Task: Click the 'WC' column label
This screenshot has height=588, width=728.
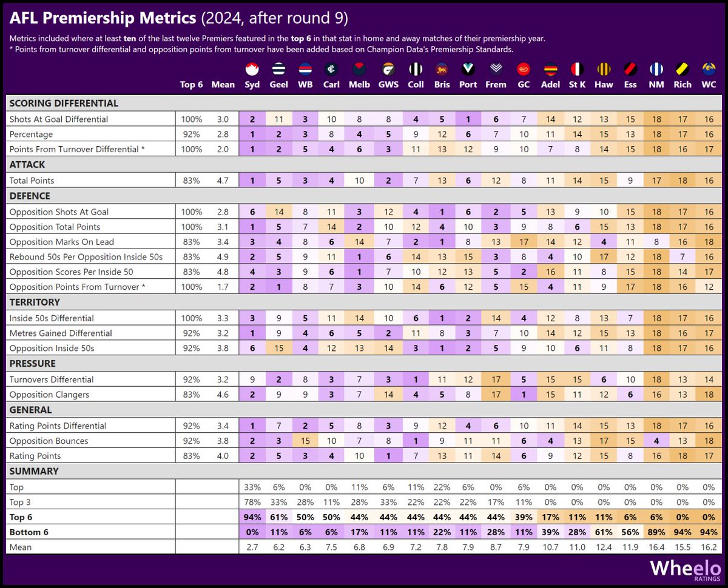Action: (709, 85)
